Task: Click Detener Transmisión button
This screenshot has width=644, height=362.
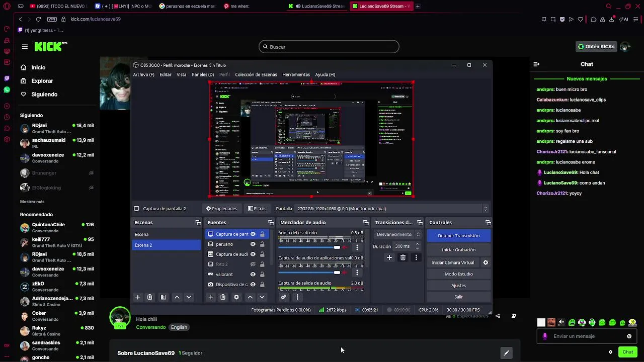Action: [459, 236]
